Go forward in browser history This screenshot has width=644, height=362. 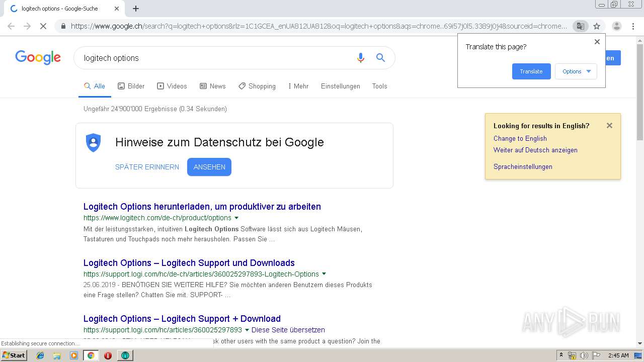(27, 26)
